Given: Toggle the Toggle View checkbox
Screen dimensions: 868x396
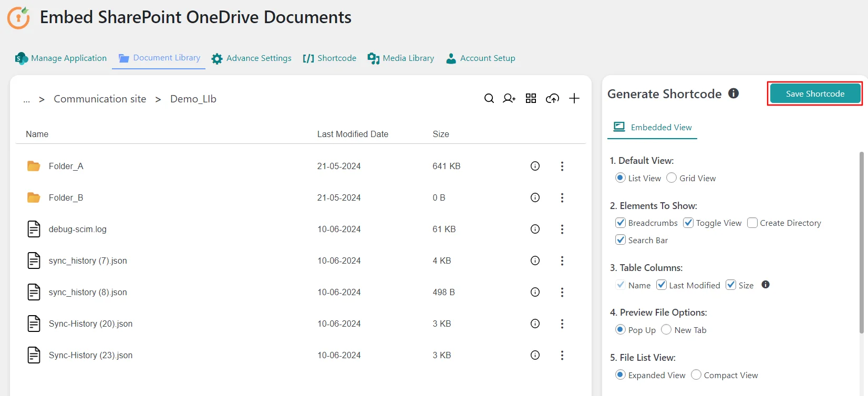Looking at the screenshot, I should pyautogui.click(x=688, y=223).
